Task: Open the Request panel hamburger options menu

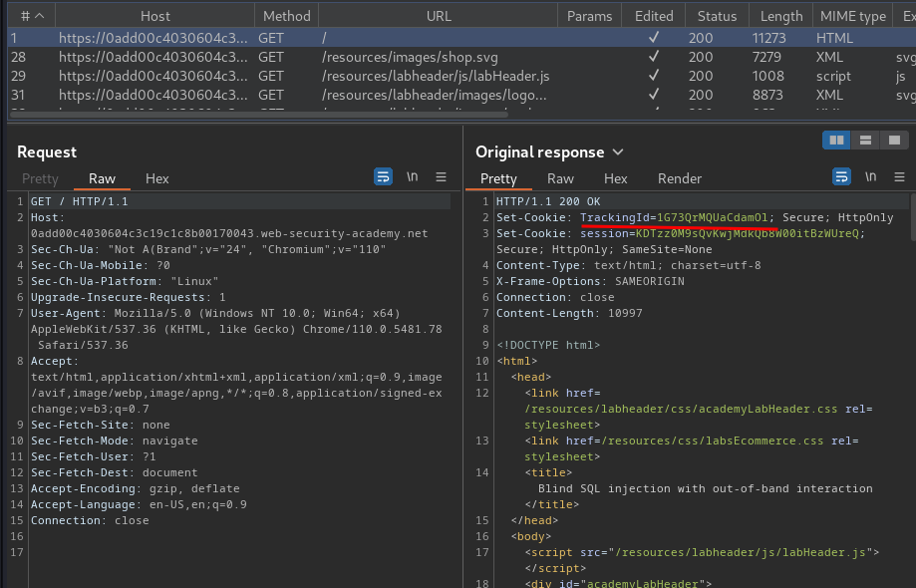Action: tap(442, 176)
